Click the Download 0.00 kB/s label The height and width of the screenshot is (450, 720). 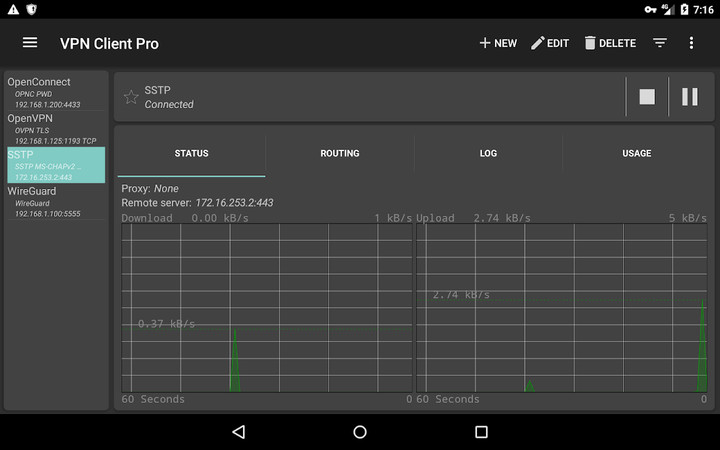(x=185, y=218)
